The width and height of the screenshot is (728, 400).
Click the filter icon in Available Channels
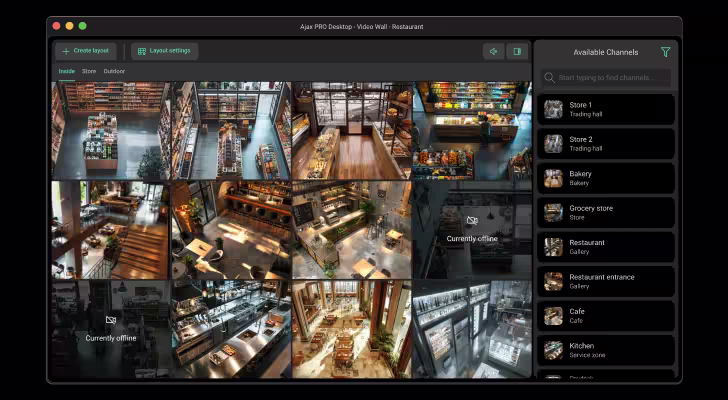coord(665,52)
